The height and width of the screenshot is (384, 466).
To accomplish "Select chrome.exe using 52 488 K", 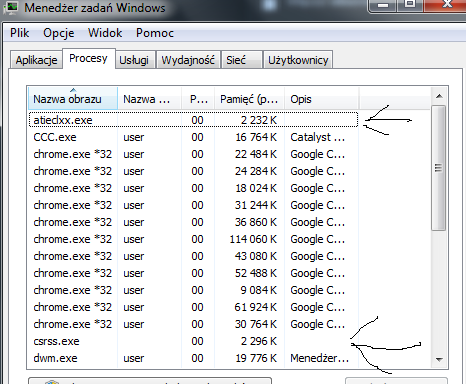I will pyautogui.click(x=193, y=273).
